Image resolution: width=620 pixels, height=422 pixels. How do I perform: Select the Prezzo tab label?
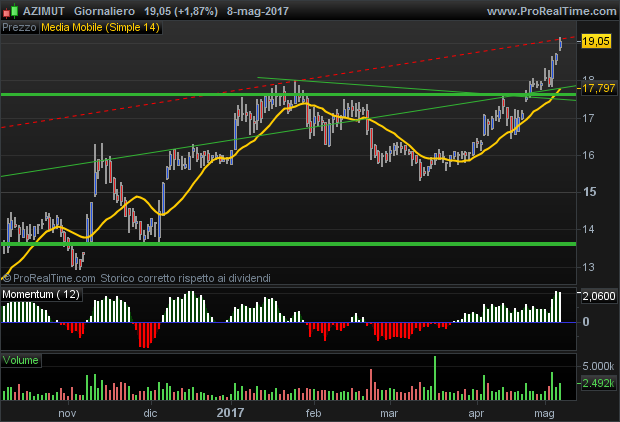coord(19,27)
